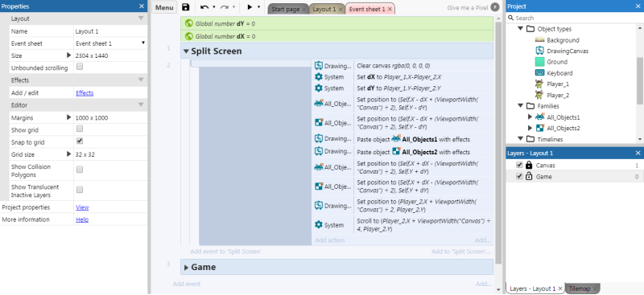Expand the Game event group

[187, 267]
